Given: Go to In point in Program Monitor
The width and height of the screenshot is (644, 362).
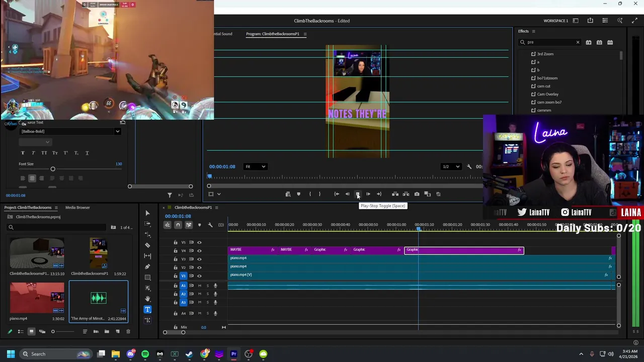Looking at the screenshot, I should click(x=337, y=194).
